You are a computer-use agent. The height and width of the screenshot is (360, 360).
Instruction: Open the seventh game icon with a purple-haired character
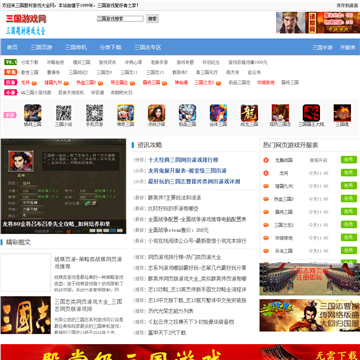tap(218, 113)
